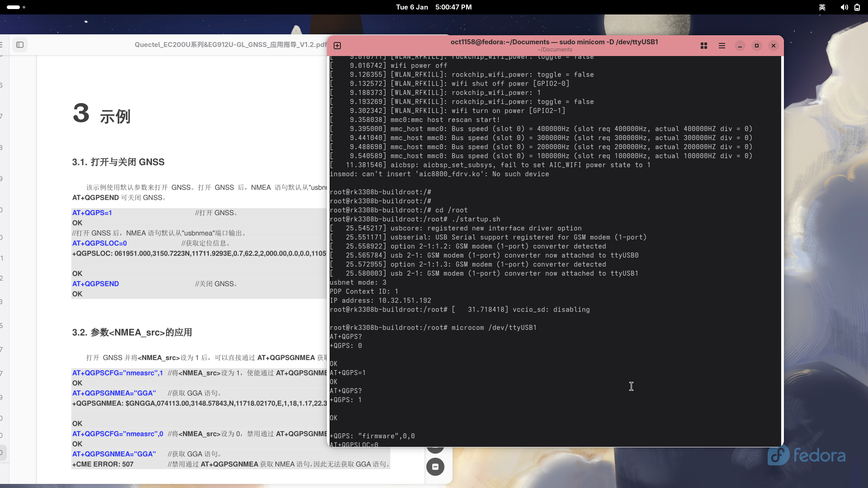Switch input method via 英 indicator

coord(822,7)
